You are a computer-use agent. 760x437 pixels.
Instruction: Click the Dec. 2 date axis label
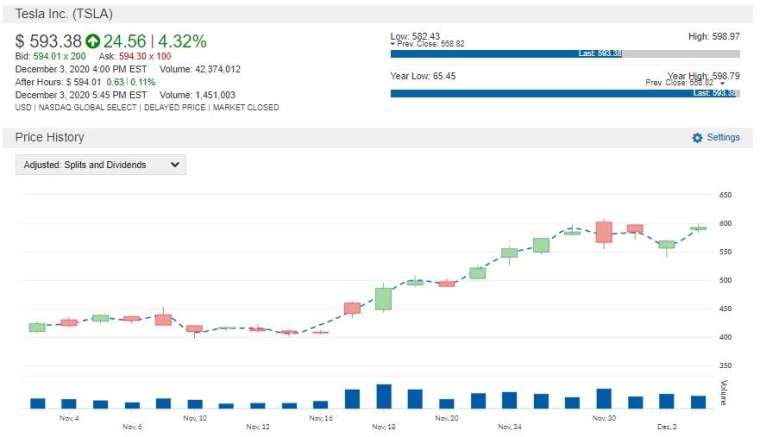[667, 427]
